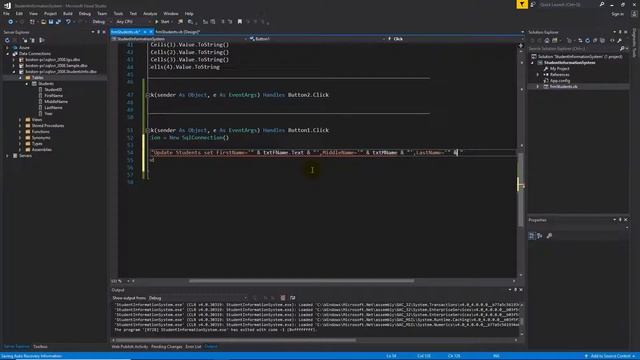This screenshot has width=640, height=360.
Task: Open the Tools menu
Action: (118, 13)
